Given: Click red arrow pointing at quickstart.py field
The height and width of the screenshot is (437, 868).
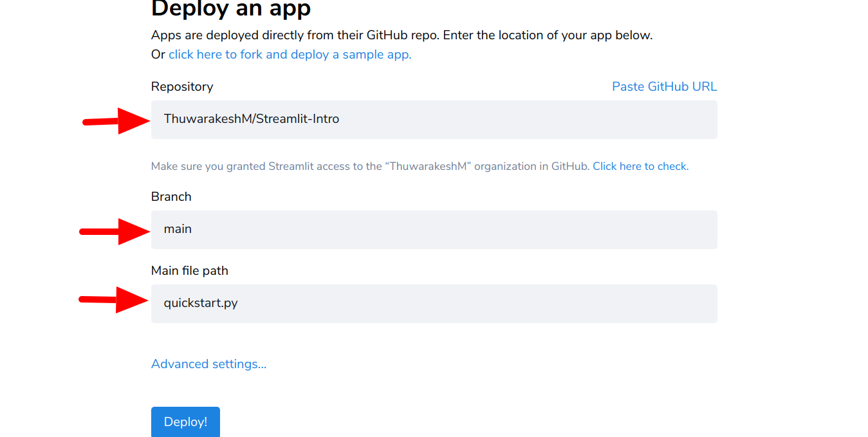Looking at the screenshot, I should click(x=113, y=299).
